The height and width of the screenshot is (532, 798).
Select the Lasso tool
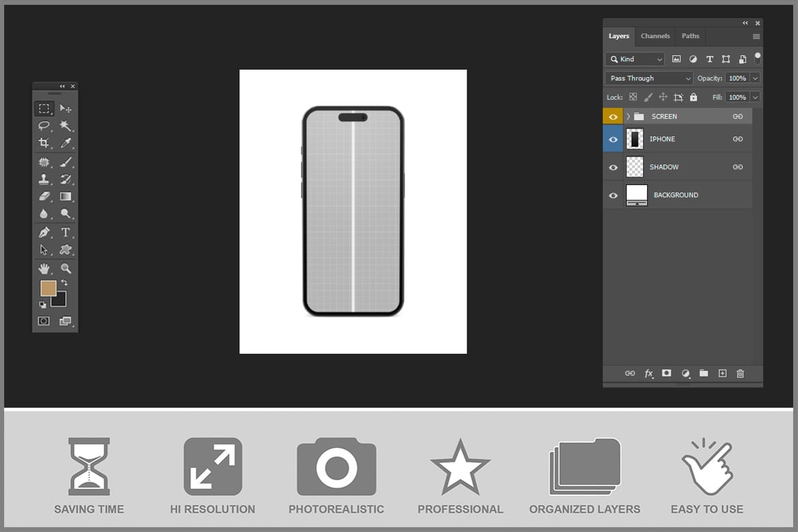tap(44, 125)
